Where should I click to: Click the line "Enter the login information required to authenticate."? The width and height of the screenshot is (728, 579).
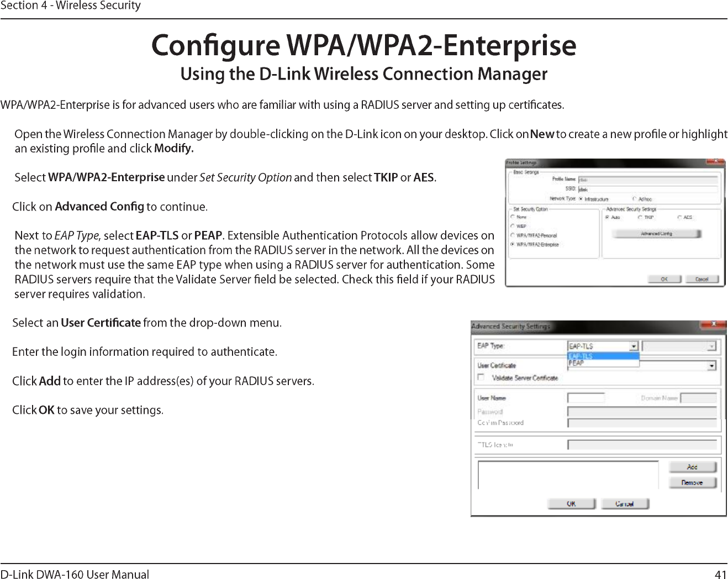click(x=145, y=352)
